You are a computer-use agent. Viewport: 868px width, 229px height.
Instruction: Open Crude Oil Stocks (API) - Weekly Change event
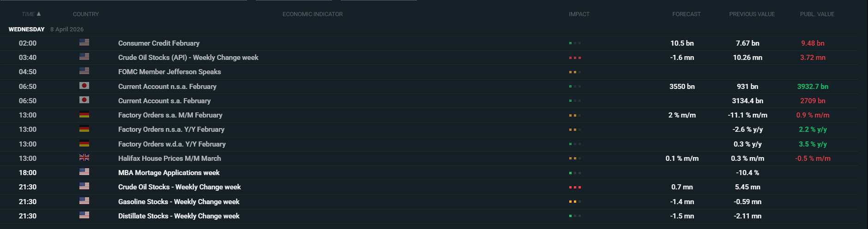(188, 58)
